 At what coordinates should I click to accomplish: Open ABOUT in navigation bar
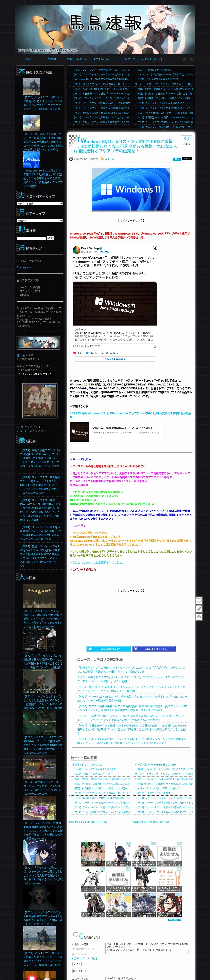[52, 59]
